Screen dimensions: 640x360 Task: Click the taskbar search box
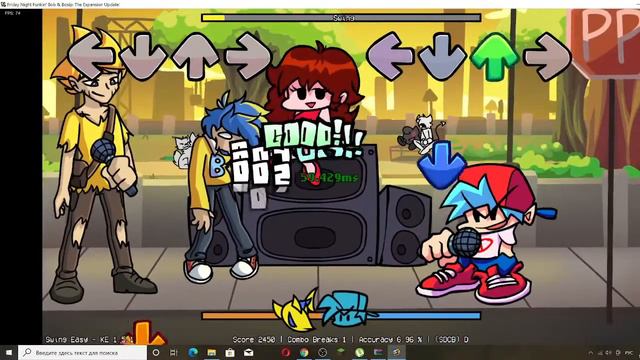point(82,352)
